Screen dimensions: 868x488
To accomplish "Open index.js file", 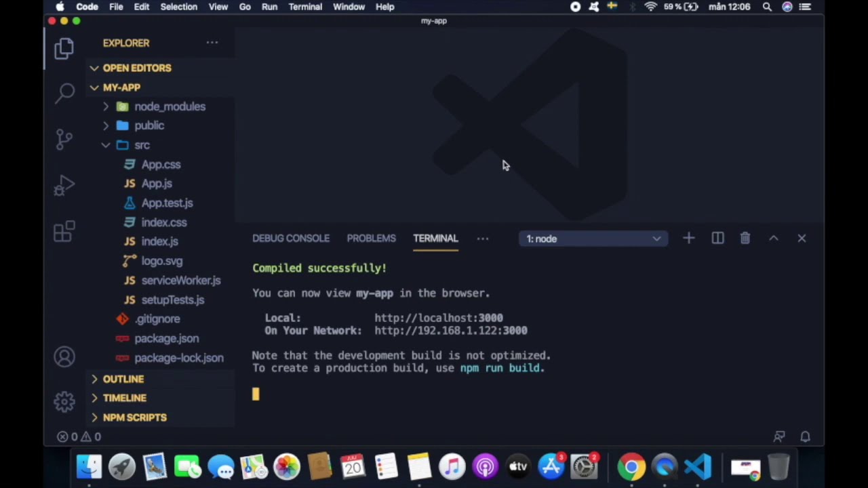I will (160, 241).
